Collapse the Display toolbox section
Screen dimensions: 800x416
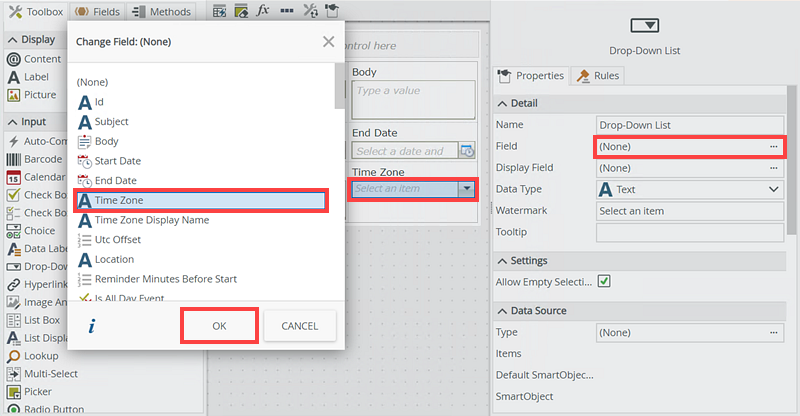13,39
